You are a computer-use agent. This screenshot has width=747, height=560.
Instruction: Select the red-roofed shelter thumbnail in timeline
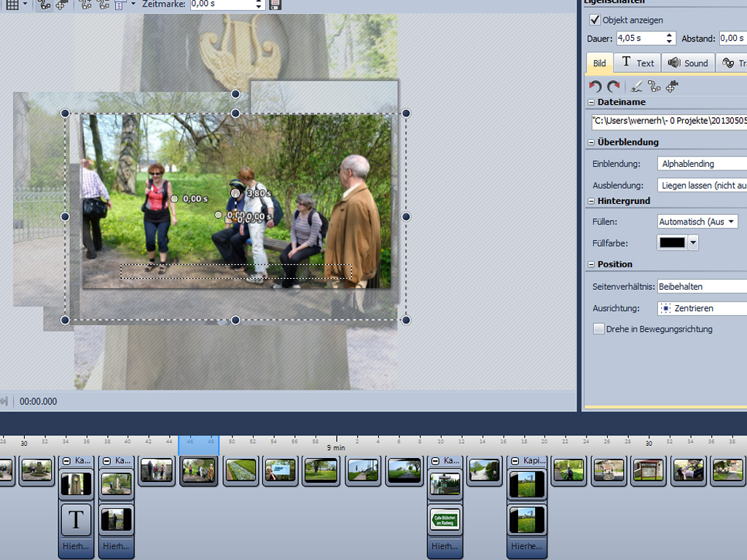coord(648,470)
